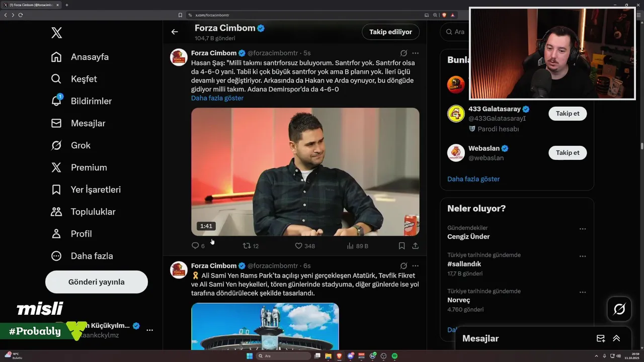Repost the post with 12 reposts
The image size is (644, 362).
(x=251, y=246)
